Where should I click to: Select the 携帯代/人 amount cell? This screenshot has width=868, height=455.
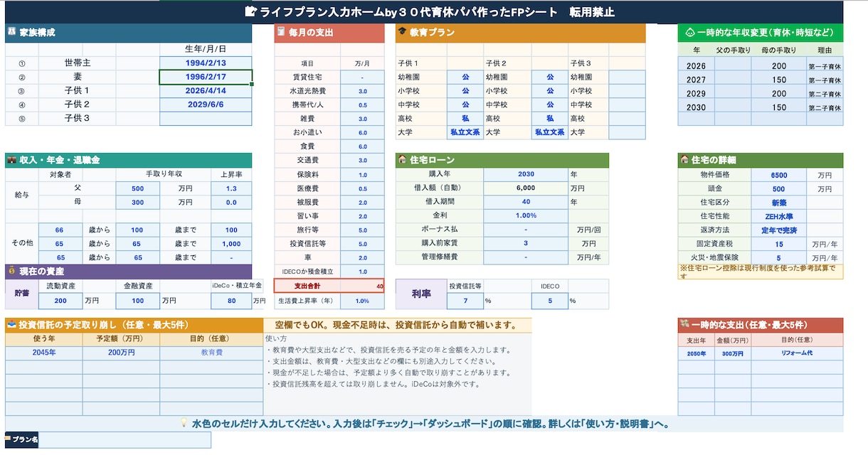coord(362,105)
